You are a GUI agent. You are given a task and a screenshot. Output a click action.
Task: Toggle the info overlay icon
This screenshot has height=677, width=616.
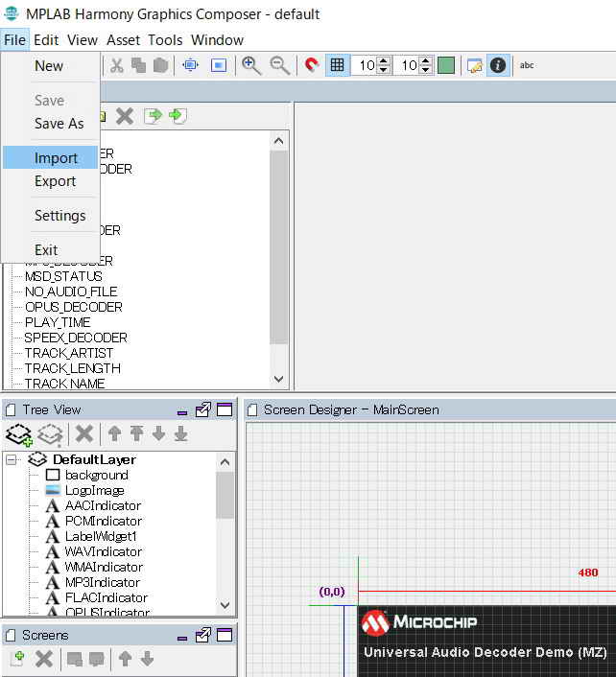498,65
